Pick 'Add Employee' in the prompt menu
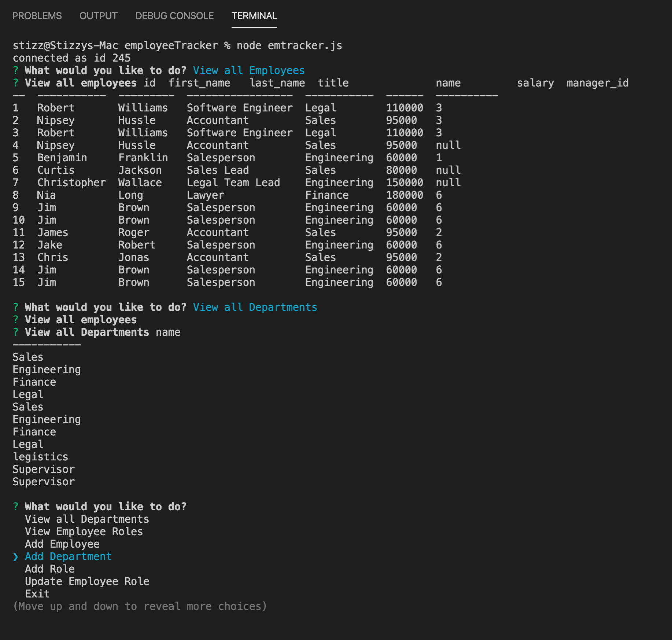Image resolution: width=672 pixels, height=640 pixels. 62,544
